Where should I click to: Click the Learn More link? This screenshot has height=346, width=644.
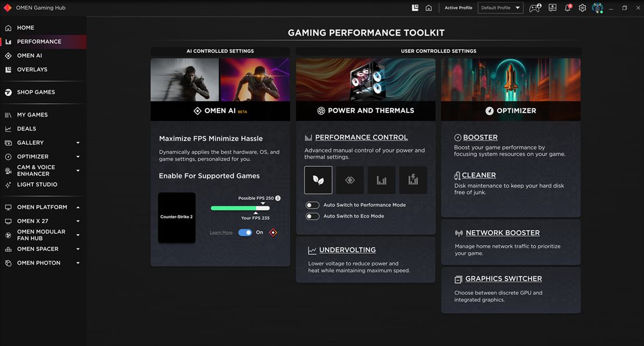pos(221,233)
